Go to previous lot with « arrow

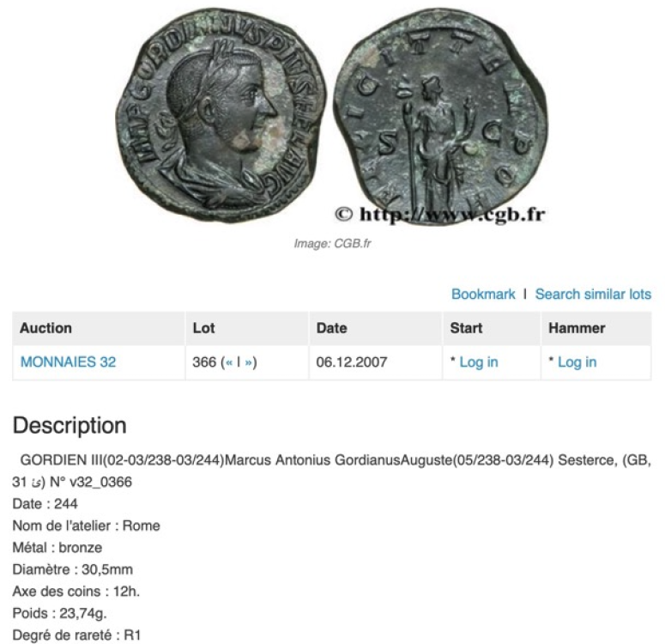[229, 362]
